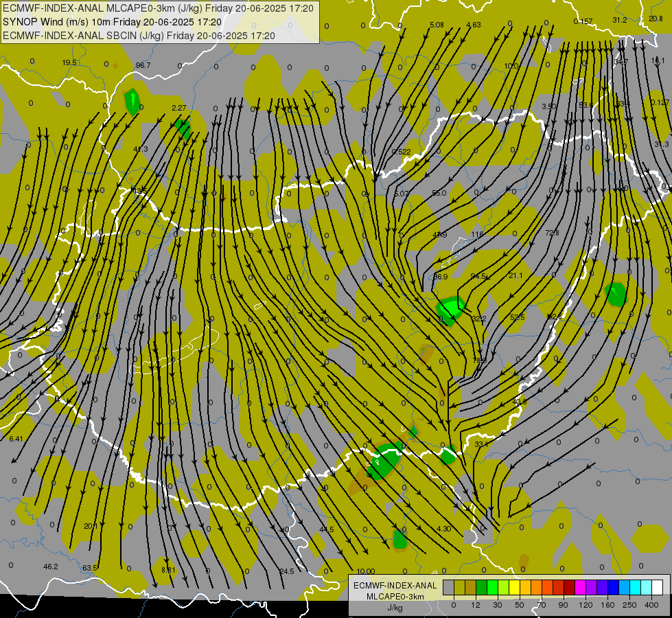
Task: Click the map value 72.8
Action: [552, 233]
